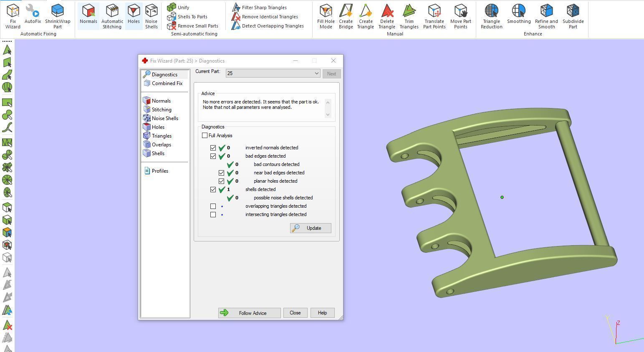
Task: Click the Update button
Action: pyautogui.click(x=311, y=228)
